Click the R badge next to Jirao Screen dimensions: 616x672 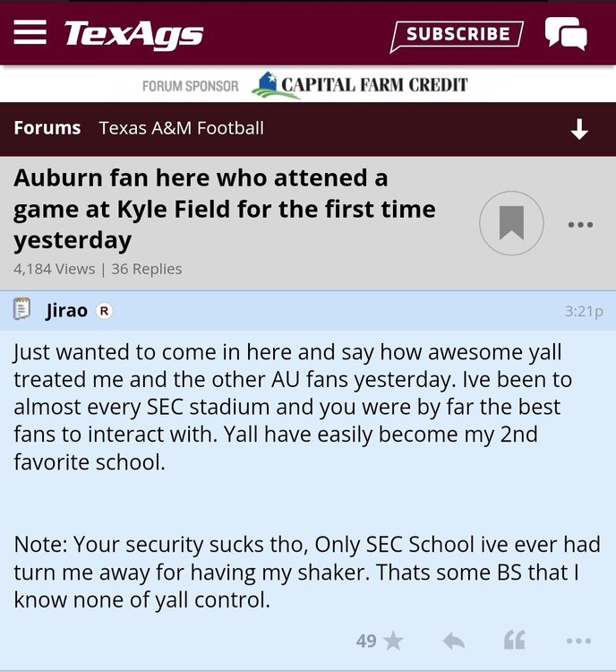104,311
